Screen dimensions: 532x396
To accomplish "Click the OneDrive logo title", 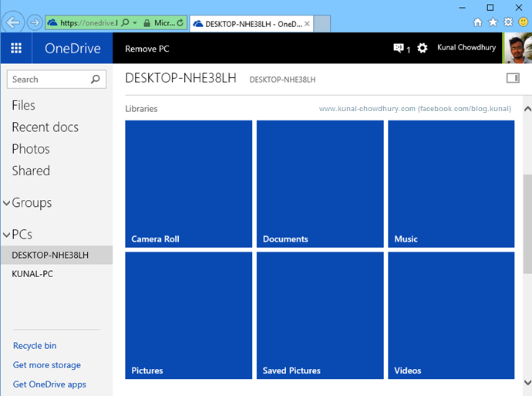I will click(x=72, y=49).
